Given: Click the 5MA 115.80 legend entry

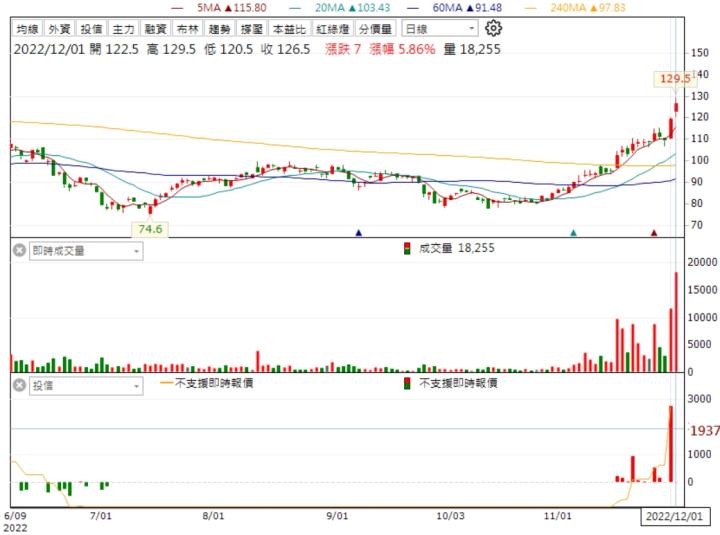Looking at the screenshot, I should [x=219, y=7].
